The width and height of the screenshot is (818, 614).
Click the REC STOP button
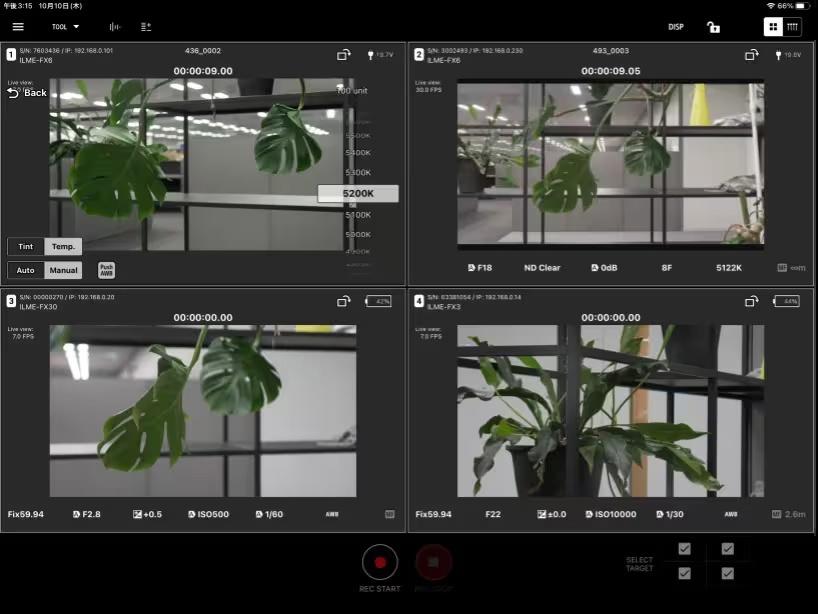point(434,562)
